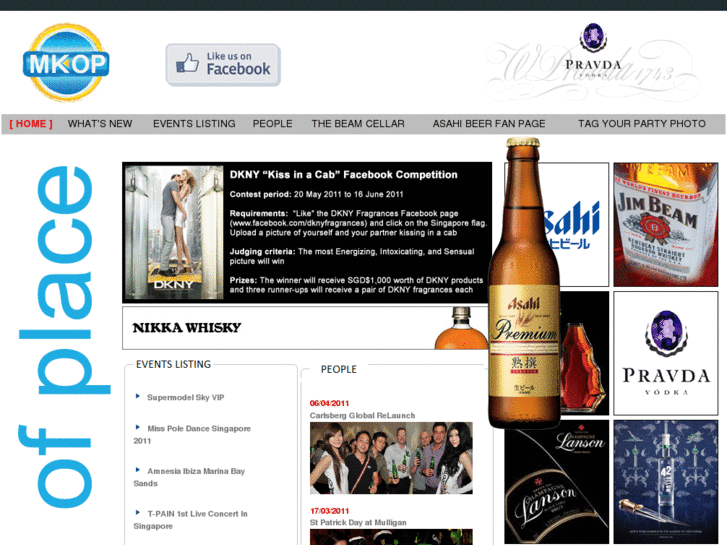Viewport: 727px width, 545px height.
Task: Open Carlsberg Global ReLaunch link
Action: tap(363, 416)
